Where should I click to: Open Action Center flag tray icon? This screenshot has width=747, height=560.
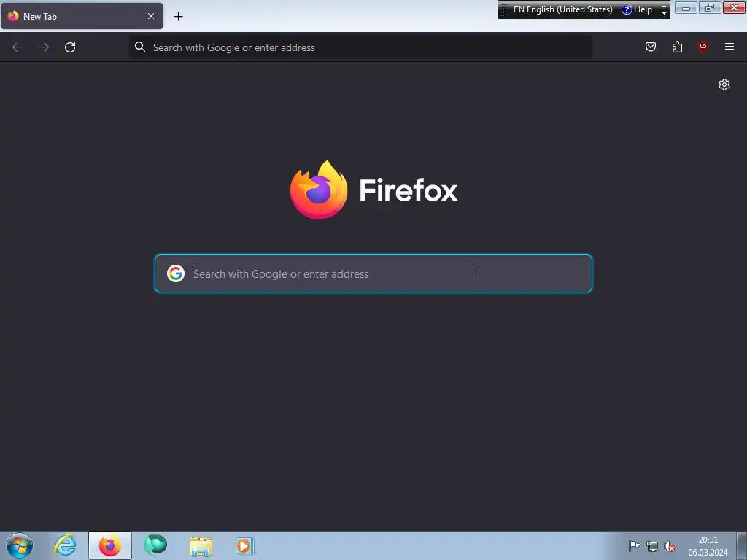pyautogui.click(x=634, y=546)
